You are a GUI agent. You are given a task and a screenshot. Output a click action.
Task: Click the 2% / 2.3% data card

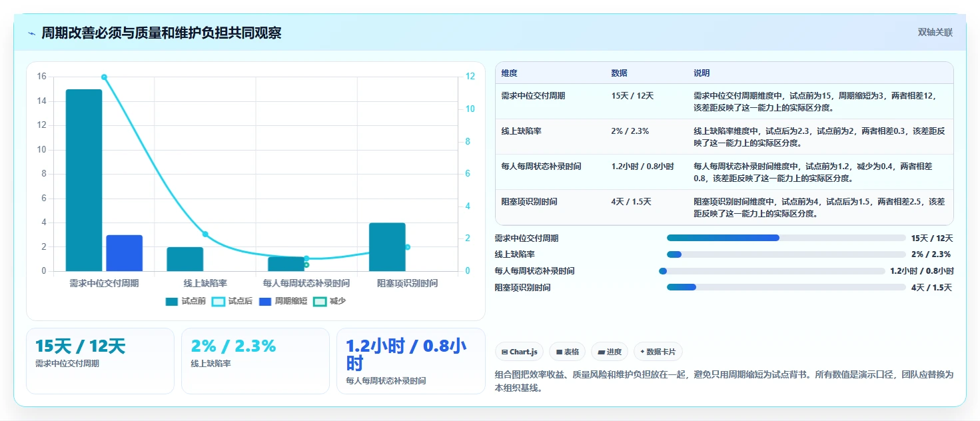click(255, 361)
